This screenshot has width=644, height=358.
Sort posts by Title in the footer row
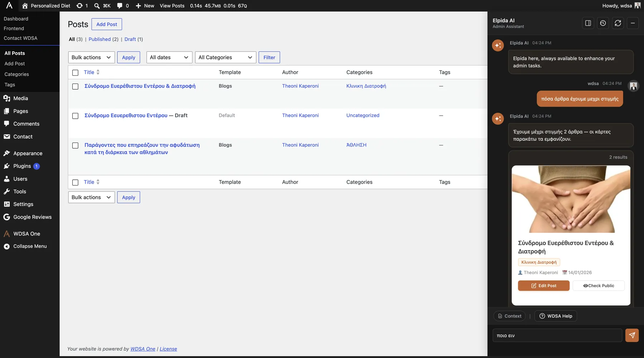click(92, 182)
